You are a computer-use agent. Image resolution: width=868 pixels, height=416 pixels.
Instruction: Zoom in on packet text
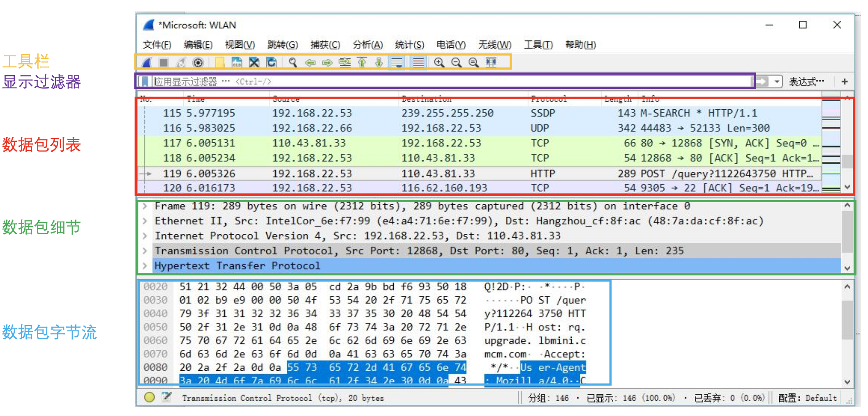[x=439, y=62]
